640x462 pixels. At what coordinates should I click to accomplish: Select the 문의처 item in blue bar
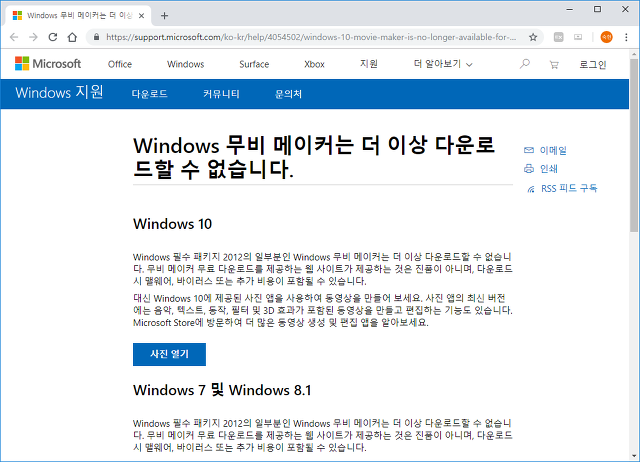289,94
